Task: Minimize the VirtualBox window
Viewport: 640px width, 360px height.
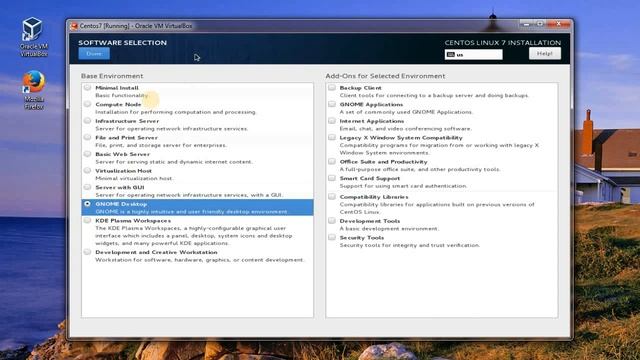Action: tap(527, 24)
